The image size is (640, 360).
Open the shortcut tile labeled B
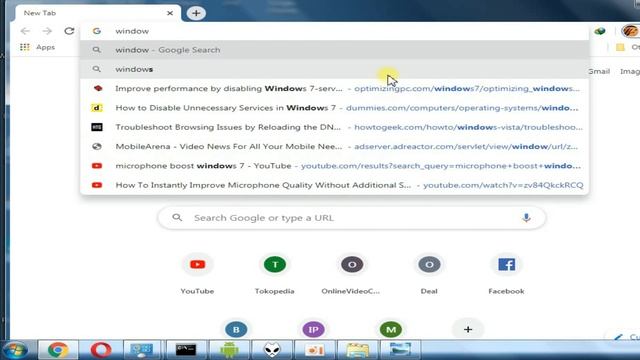236,329
